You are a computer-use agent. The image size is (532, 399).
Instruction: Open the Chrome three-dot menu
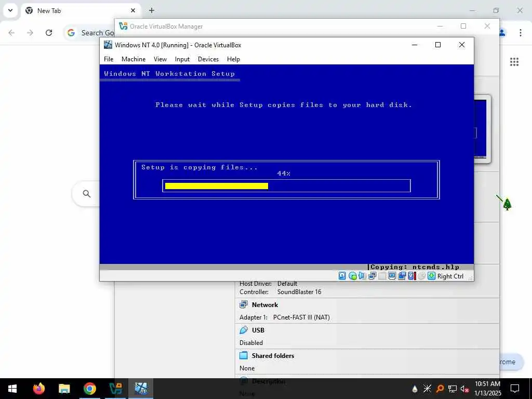[521, 33]
